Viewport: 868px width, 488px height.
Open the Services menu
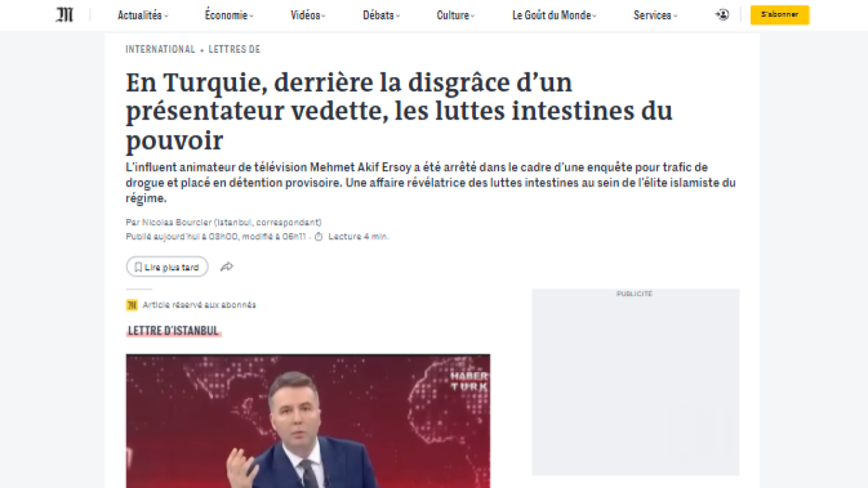pyautogui.click(x=655, y=15)
